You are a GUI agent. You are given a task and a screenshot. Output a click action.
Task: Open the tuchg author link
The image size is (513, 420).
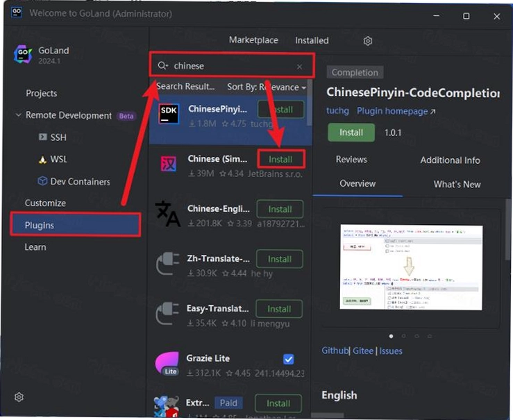[x=337, y=111]
